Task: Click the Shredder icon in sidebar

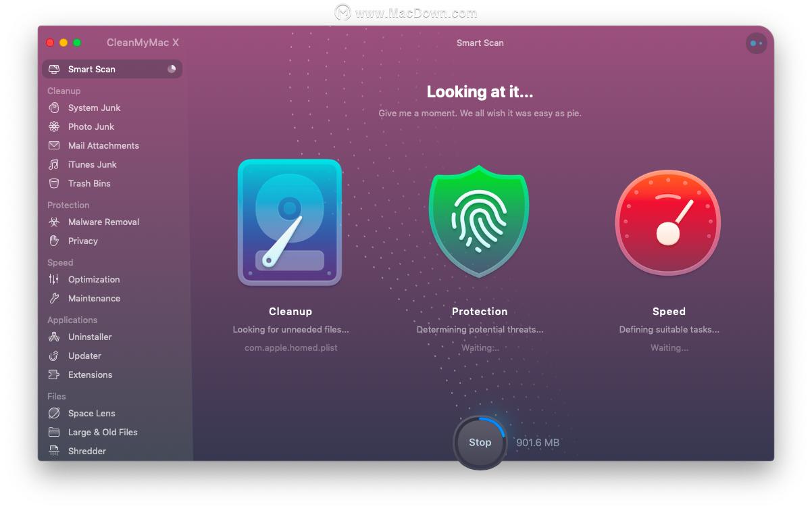Action: tap(54, 451)
